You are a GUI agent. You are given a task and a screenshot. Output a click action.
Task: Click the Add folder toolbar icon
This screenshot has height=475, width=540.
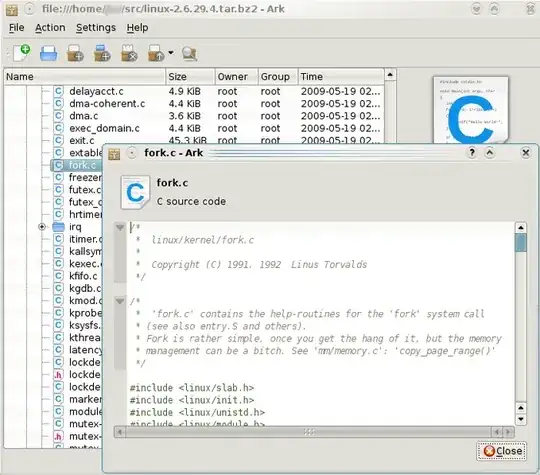coord(102,53)
